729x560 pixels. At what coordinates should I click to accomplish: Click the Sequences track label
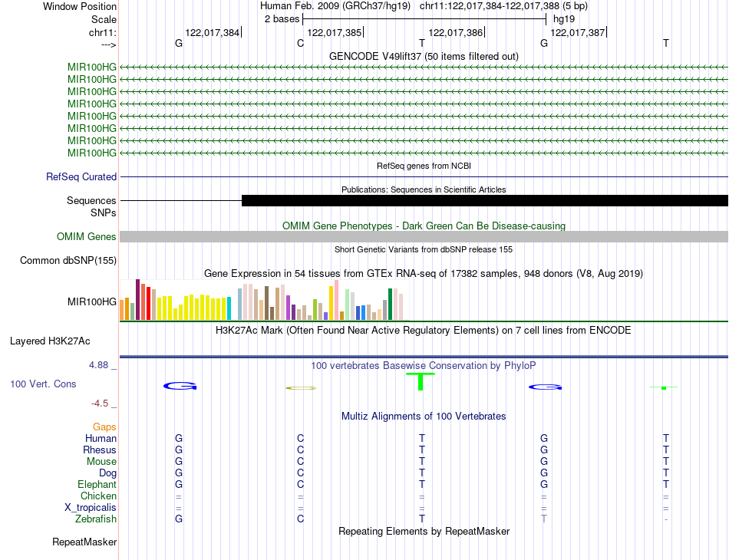click(x=91, y=200)
